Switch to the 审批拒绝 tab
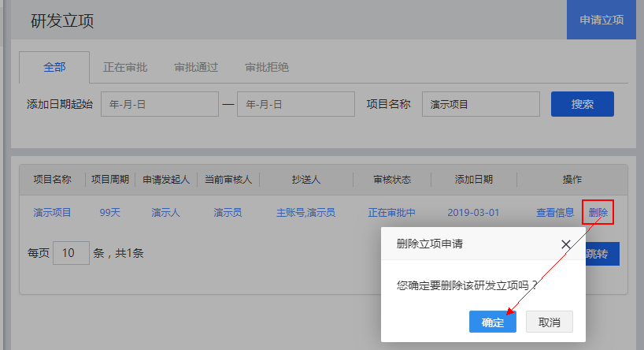 click(267, 67)
